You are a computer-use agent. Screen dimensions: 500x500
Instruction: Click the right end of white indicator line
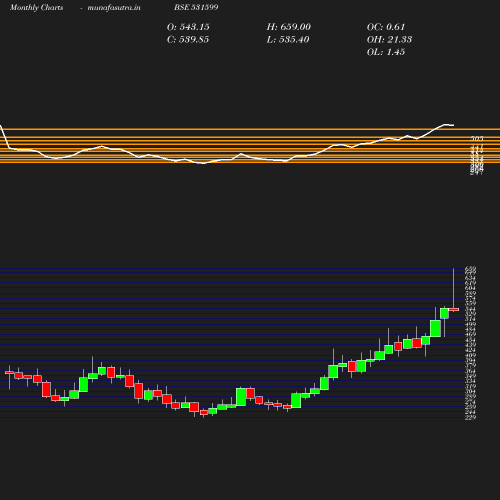click(x=453, y=125)
